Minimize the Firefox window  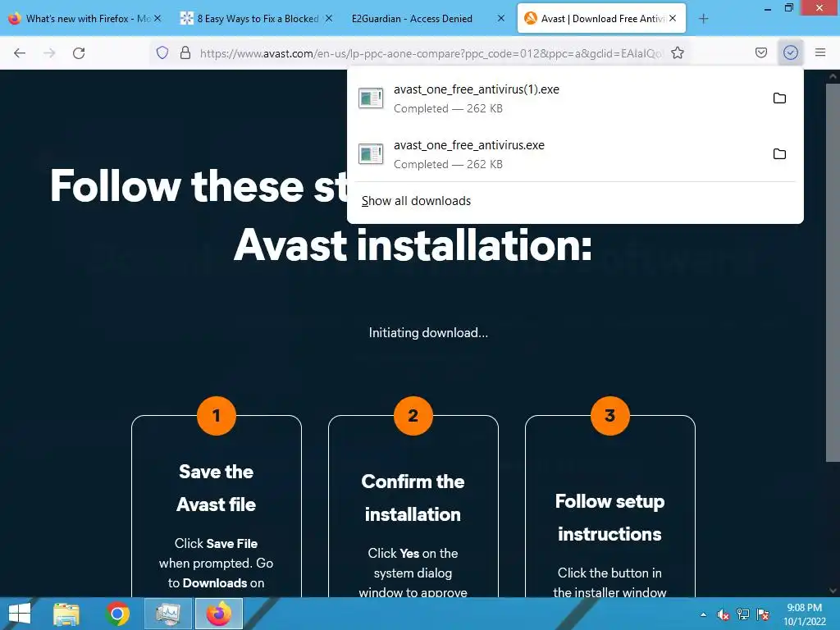(x=767, y=8)
